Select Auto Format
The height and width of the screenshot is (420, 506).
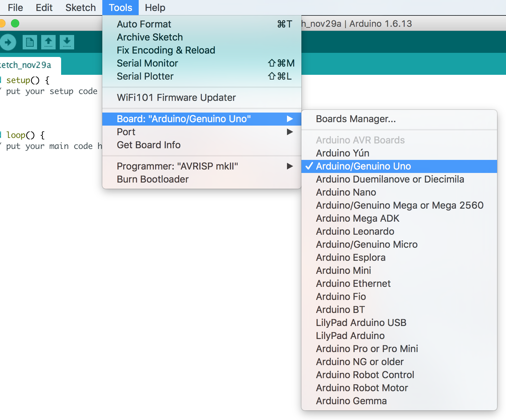coord(202,24)
